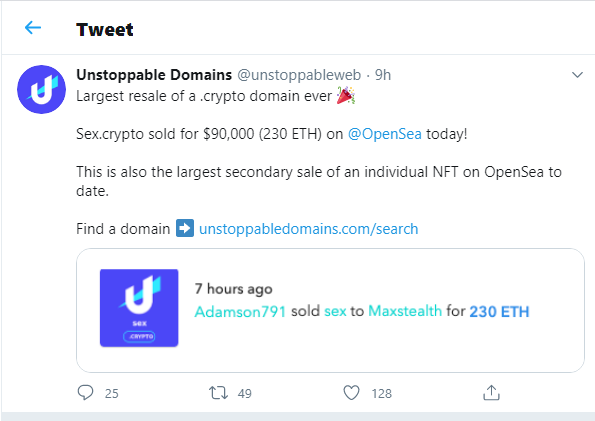Click the reply count 25
This screenshot has height=421, width=595.
click(x=112, y=394)
